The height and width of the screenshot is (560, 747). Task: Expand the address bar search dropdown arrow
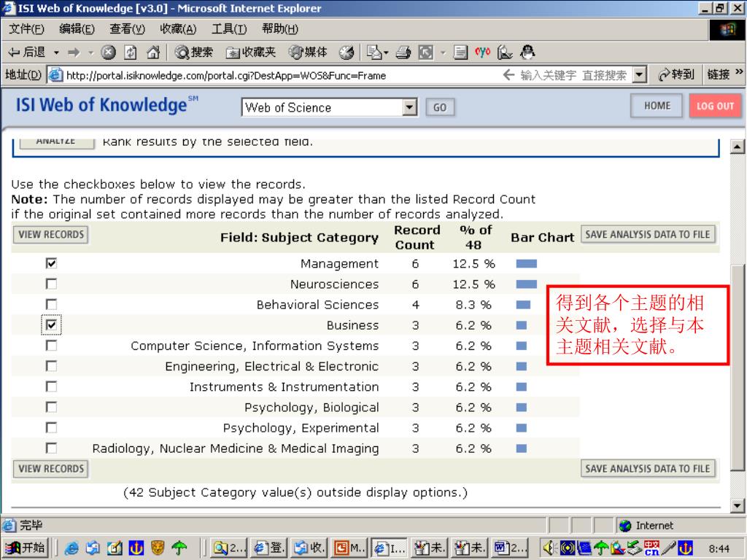[x=639, y=75]
